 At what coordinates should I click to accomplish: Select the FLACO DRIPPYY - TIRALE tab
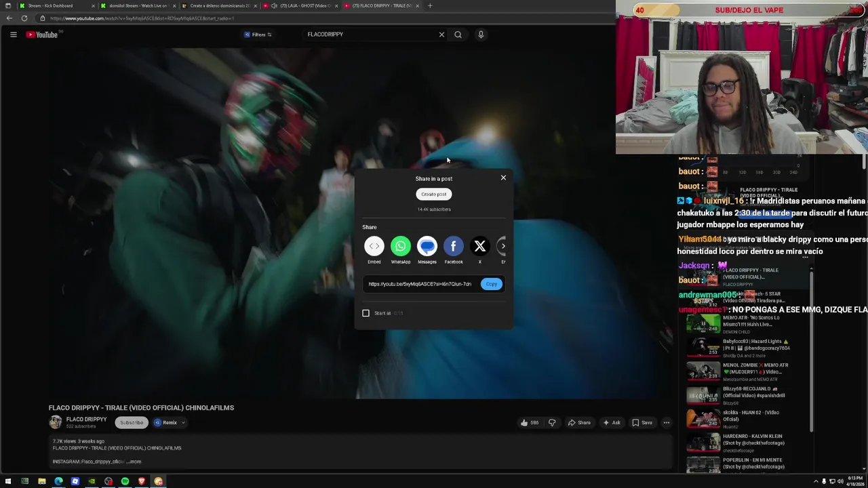(381, 5)
